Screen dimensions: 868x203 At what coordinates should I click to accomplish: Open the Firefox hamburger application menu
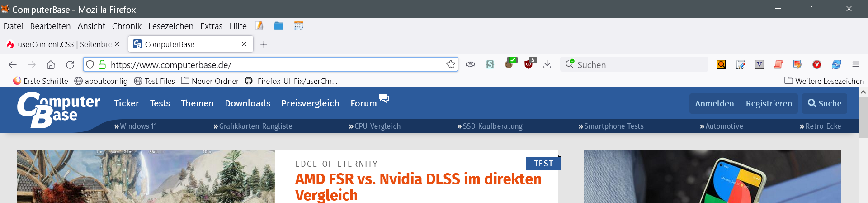856,64
